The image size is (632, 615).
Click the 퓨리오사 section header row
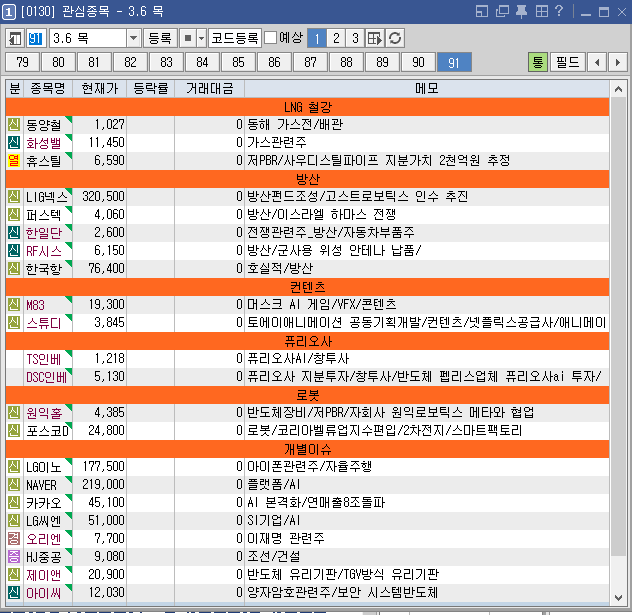[x=308, y=341]
